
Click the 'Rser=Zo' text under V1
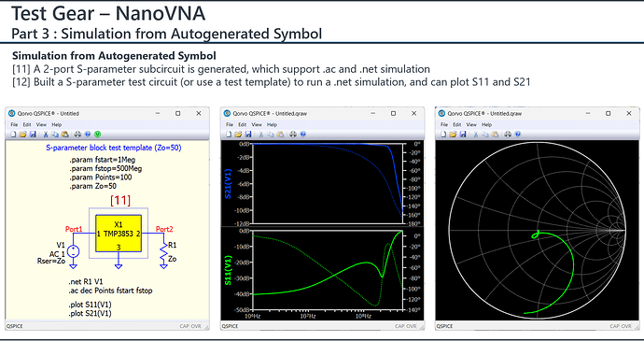51,261
